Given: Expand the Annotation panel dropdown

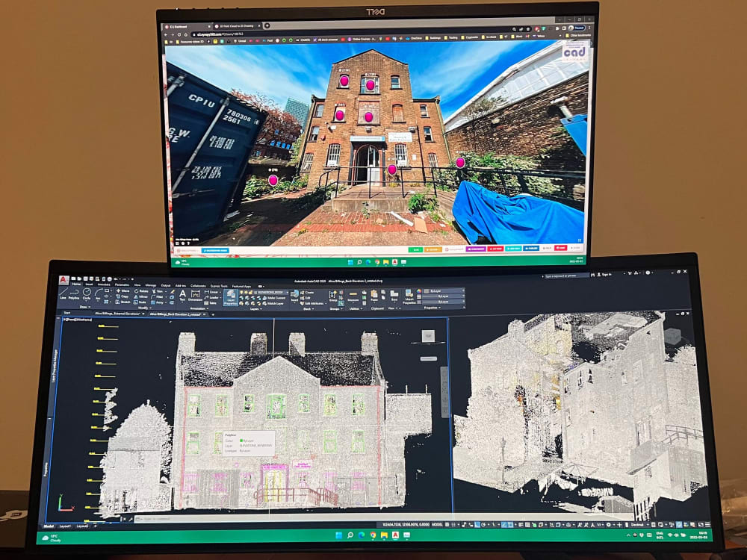Looking at the screenshot, I should click(199, 308).
